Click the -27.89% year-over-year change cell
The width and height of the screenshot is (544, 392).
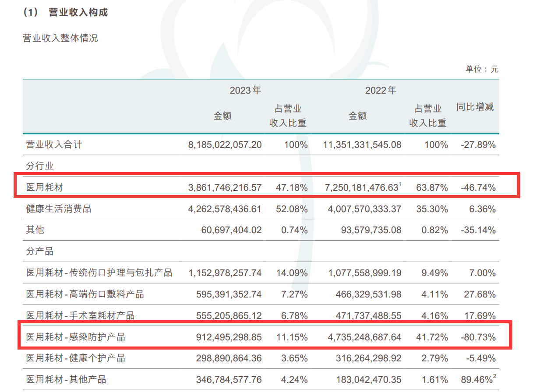(478, 145)
